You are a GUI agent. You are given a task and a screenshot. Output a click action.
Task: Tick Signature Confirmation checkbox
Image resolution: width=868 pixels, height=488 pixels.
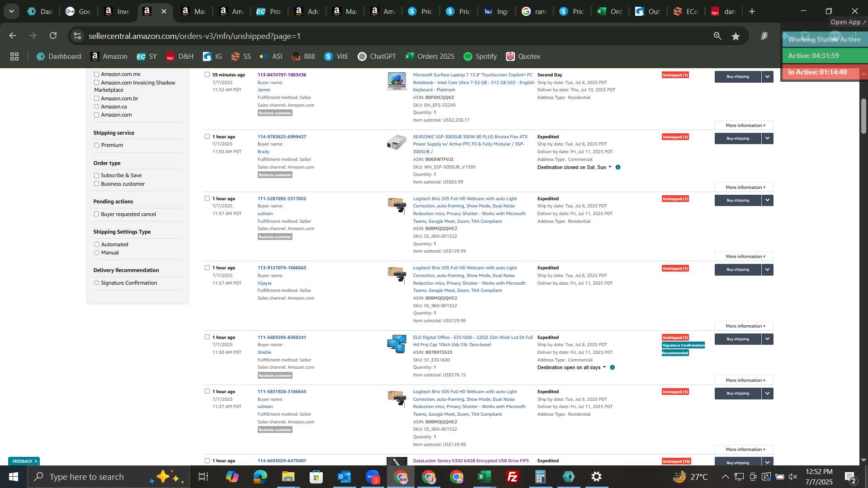tap(96, 283)
